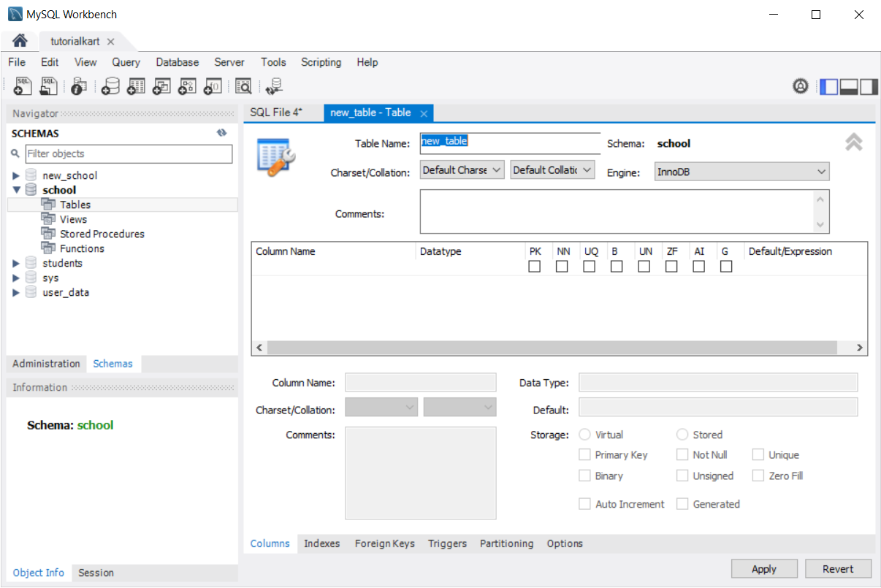This screenshot has height=588, width=881.
Task: Open the Partitioning tab
Action: (507, 543)
